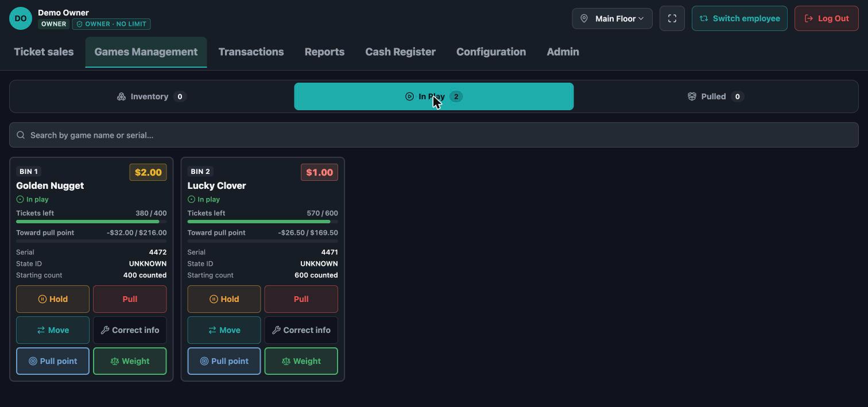Click the In Play count badge 2
The image size is (868, 407).
456,96
